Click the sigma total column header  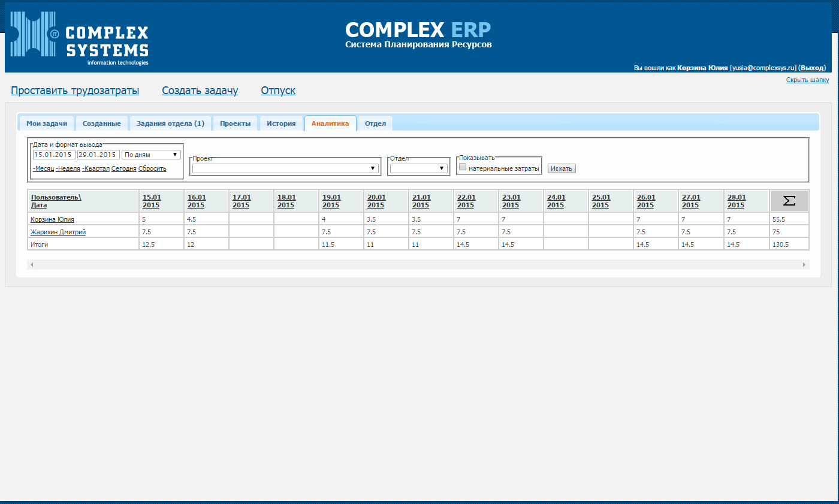[789, 201]
